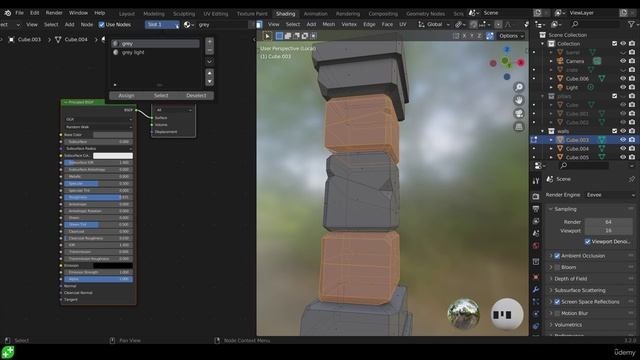Expand the Depth of Field panel
This screenshot has height=360, width=640.
[551, 279]
